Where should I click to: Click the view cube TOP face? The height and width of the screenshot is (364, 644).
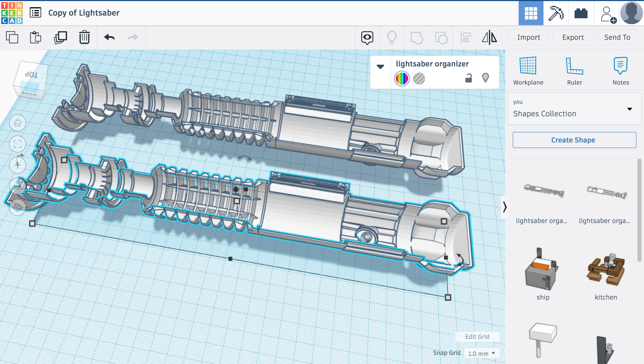pos(32,75)
